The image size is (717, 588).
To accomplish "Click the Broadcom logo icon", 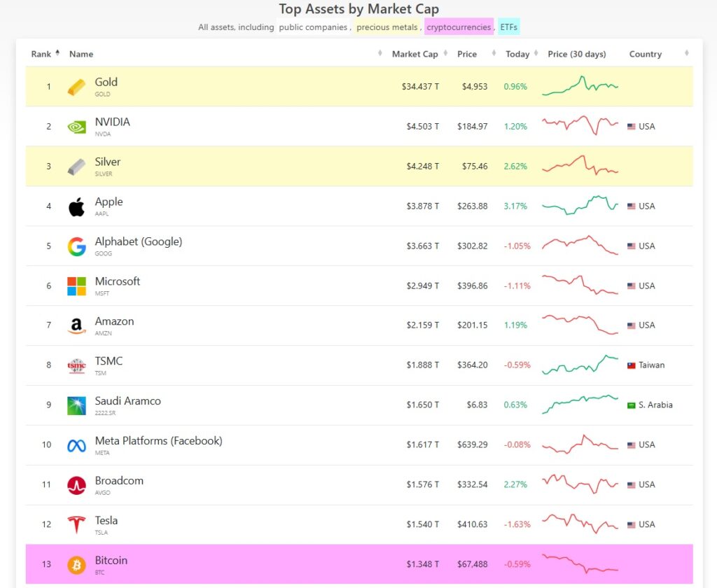I will 76,484.
